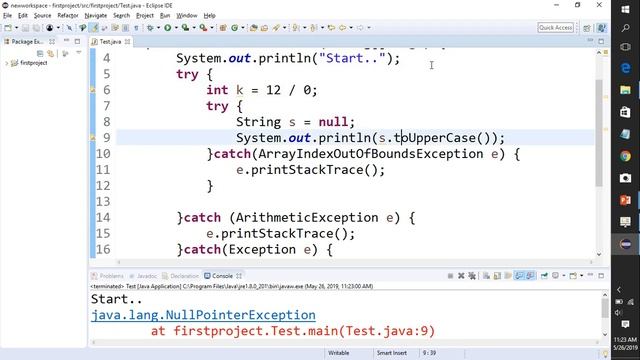640x360 pixels.
Task: Open the Navigate menu
Action: [96, 16]
